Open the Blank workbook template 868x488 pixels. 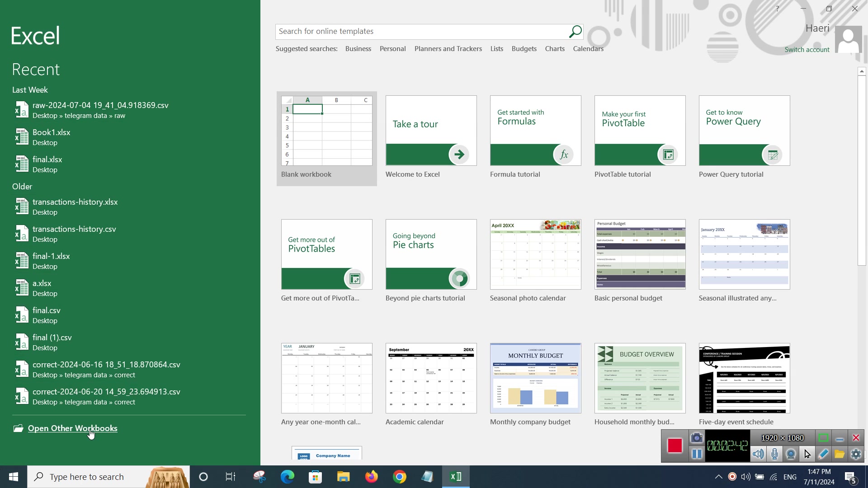click(326, 131)
